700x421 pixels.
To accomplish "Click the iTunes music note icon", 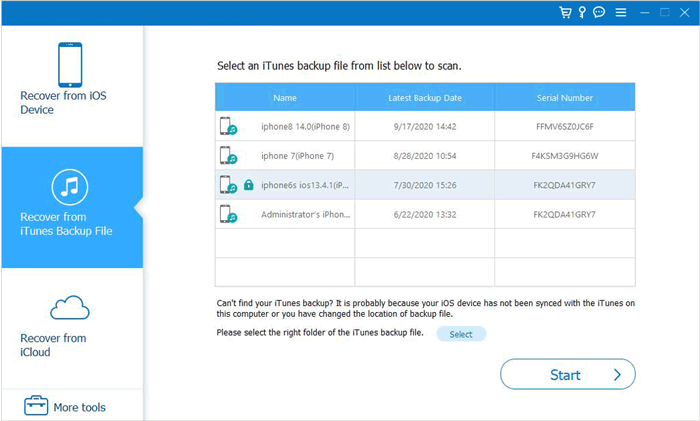I will point(70,187).
